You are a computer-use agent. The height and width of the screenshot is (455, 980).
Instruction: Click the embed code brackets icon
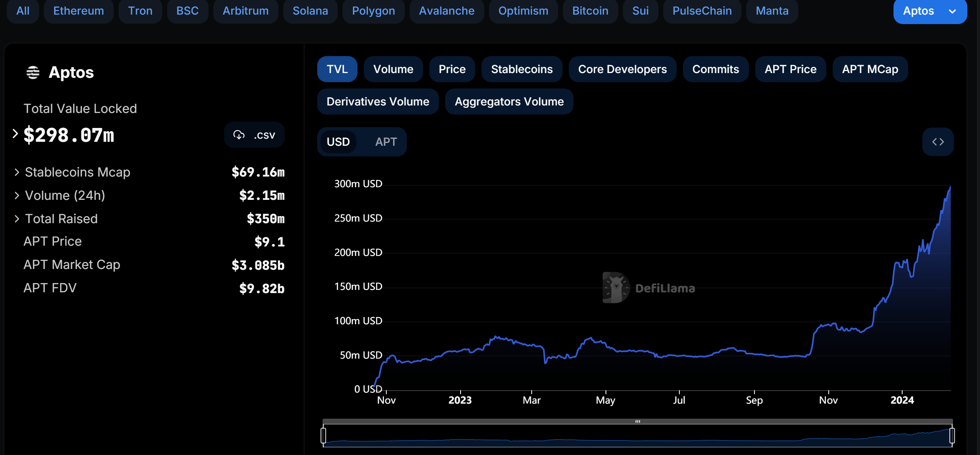tap(938, 142)
